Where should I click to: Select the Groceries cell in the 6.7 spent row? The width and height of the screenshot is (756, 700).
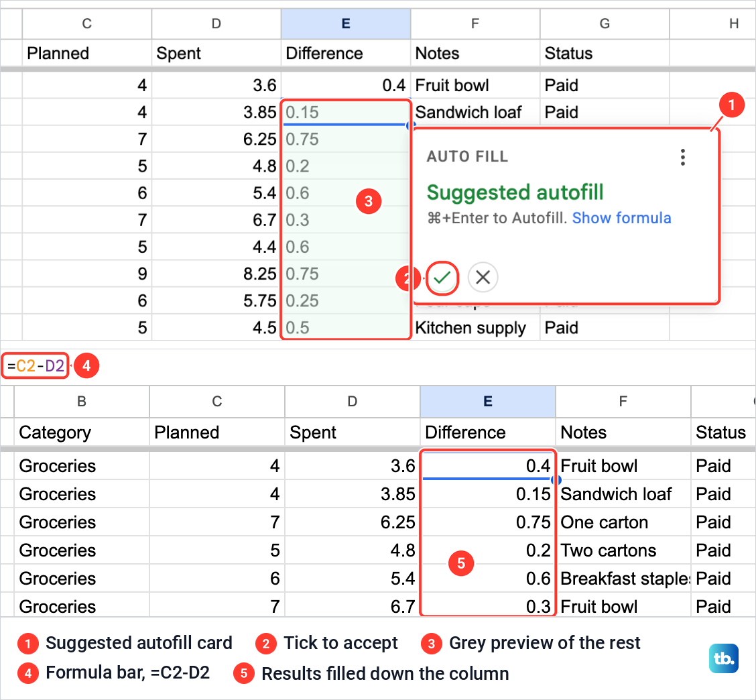click(x=82, y=606)
